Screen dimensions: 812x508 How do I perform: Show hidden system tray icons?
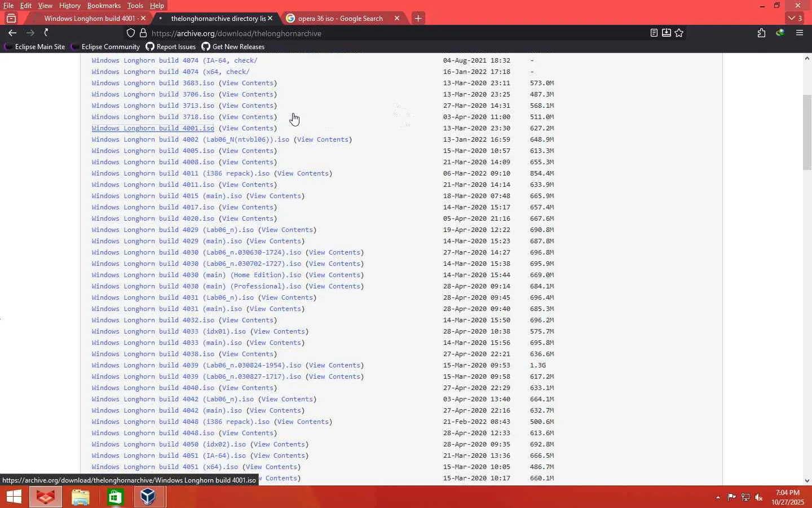[x=718, y=497]
